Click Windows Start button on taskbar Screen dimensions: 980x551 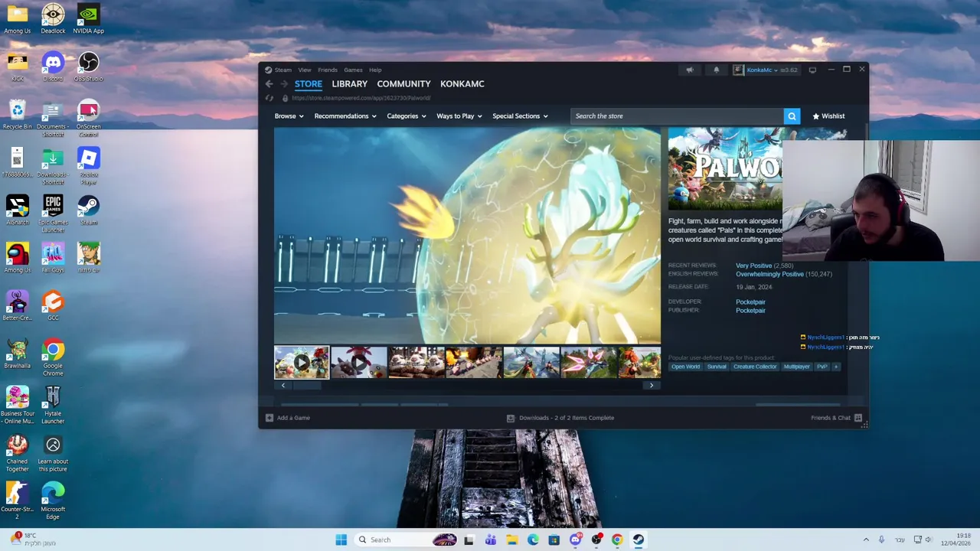[341, 540]
